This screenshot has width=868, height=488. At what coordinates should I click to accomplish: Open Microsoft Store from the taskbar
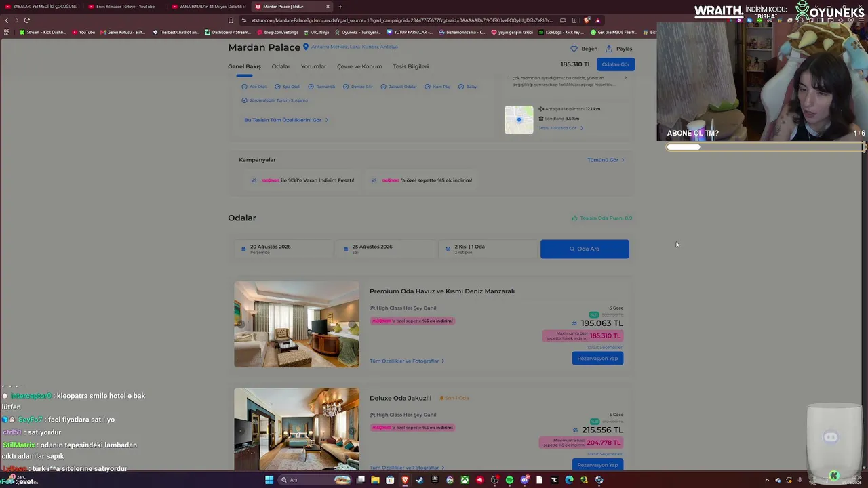pos(390,480)
